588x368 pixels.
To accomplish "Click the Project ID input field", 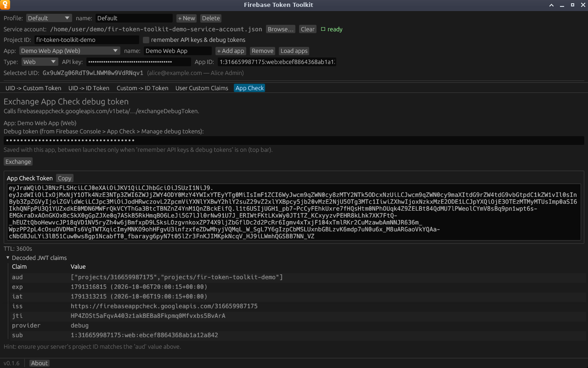I will [x=87, y=40].
